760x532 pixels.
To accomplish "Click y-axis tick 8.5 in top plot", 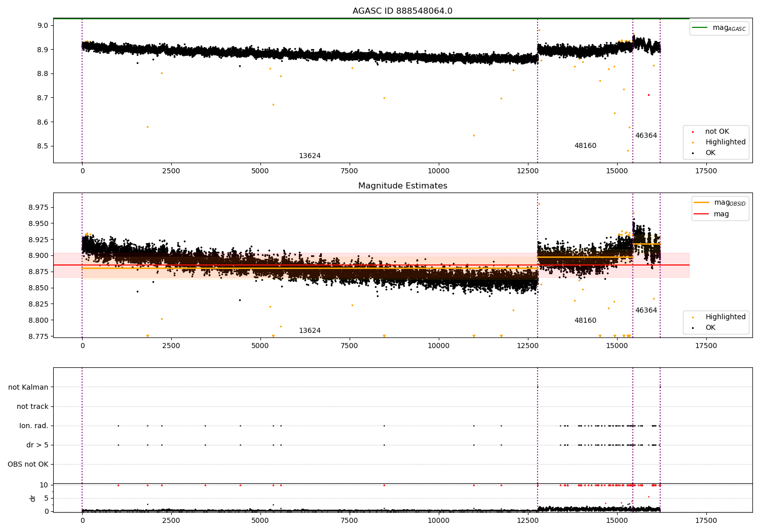I will click(x=44, y=146).
